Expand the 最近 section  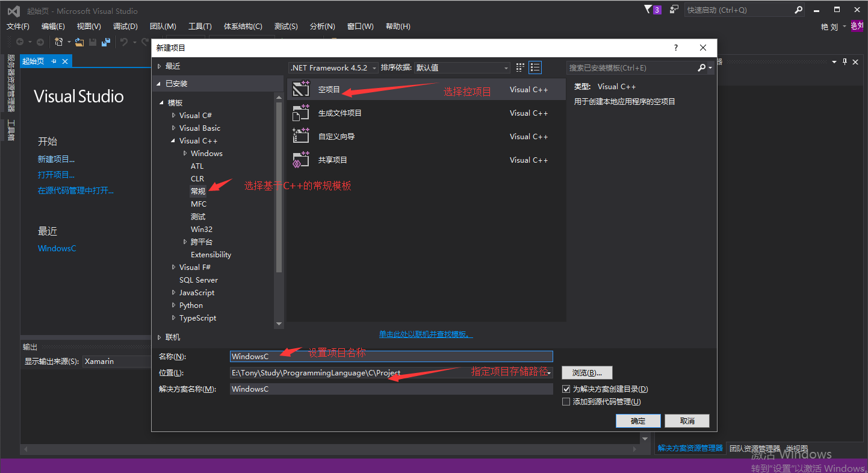[x=160, y=66]
